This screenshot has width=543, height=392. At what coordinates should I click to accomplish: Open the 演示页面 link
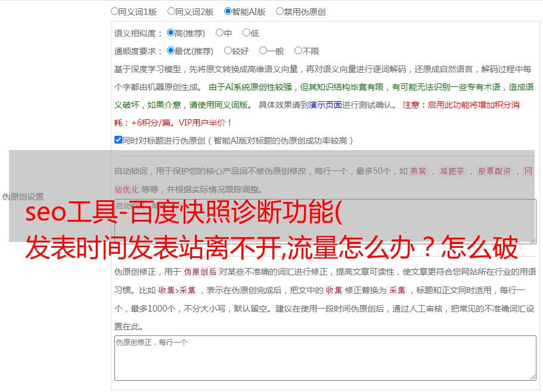(325, 105)
